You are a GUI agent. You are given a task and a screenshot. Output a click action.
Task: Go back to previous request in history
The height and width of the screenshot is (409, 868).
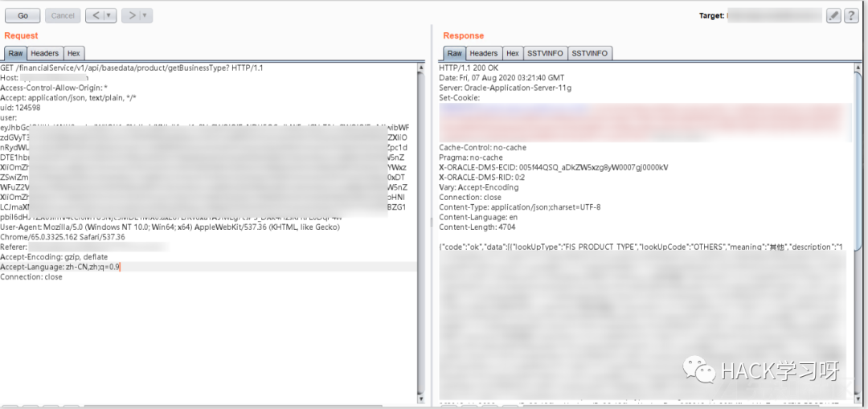pyautogui.click(x=95, y=15)
